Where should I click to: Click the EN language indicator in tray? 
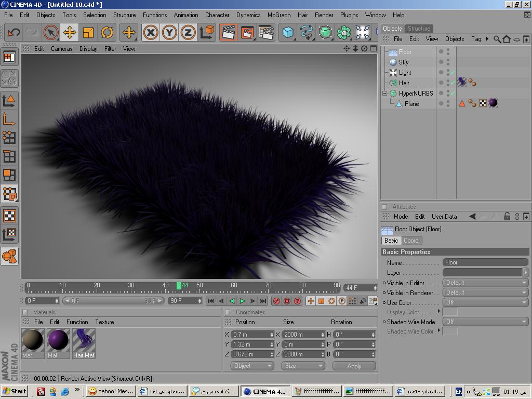pos(458,392)
